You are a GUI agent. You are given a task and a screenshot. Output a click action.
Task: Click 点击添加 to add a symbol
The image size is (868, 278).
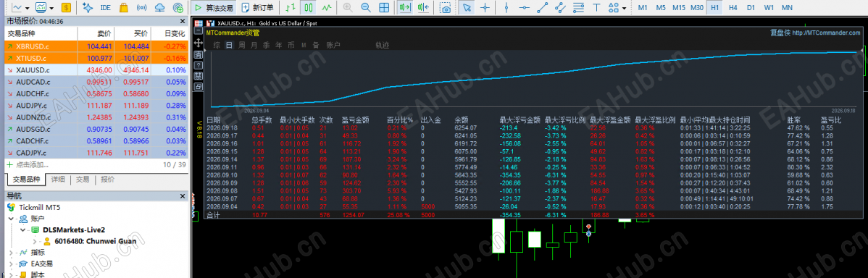(32, 164)
